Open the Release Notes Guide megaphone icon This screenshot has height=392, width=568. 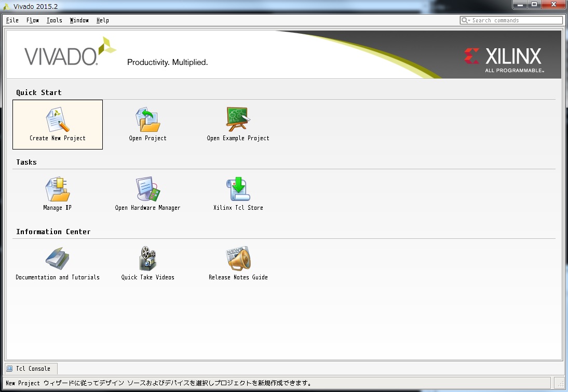pyautogui.click(x=238, y=259)
